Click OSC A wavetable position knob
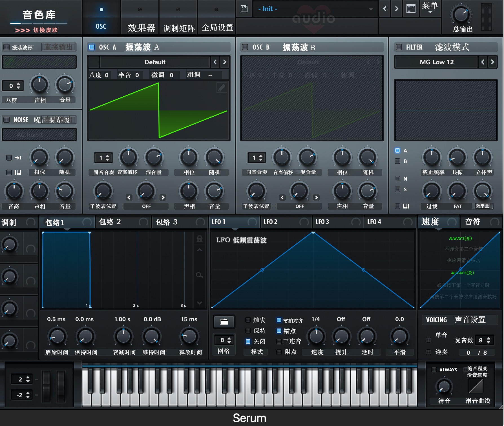The height and width of the screenshot is (426, 504). pyautogui.click(x=103, y=191)
